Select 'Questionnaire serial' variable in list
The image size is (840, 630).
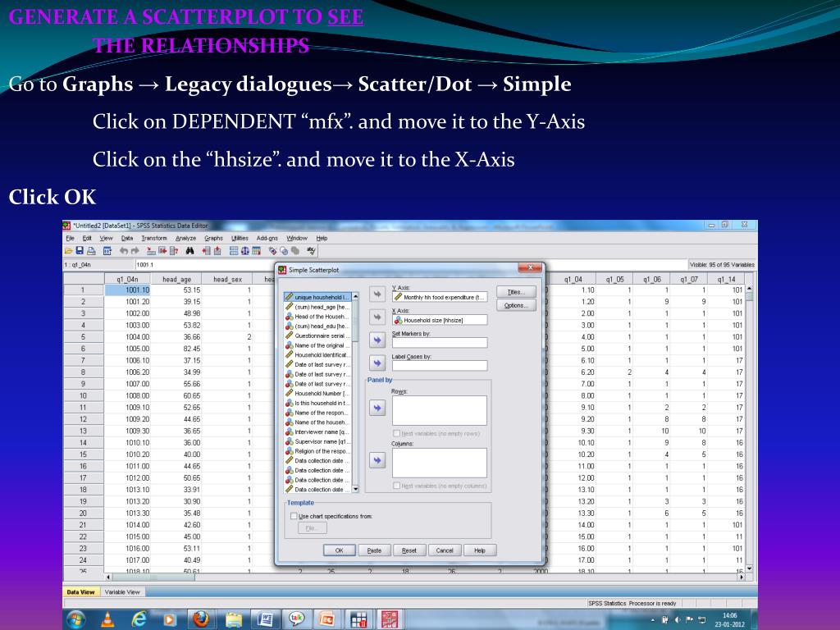click(x=317, y=336)
